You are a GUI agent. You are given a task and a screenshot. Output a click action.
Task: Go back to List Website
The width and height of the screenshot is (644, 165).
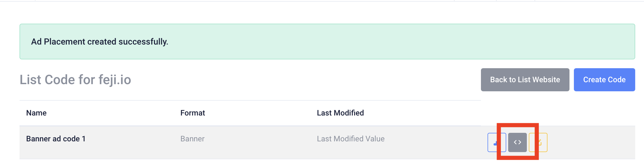point(525,80)
